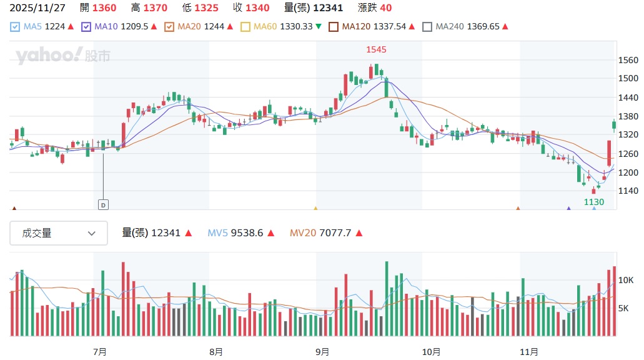Screen dimensions: 644x360
Task: Select the latest green candlestick at far right
Action: 614,124
